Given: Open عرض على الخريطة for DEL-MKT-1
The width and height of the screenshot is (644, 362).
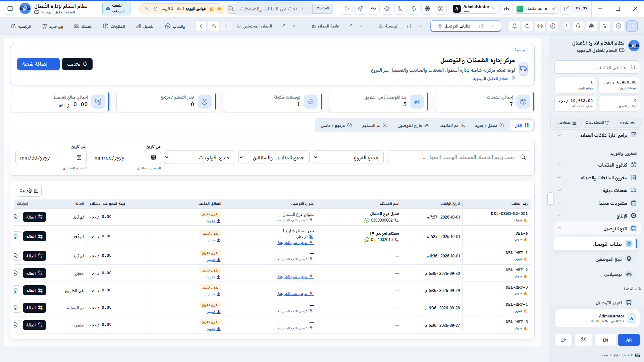Looking at the screenshot, I should (x=296, y=259).
